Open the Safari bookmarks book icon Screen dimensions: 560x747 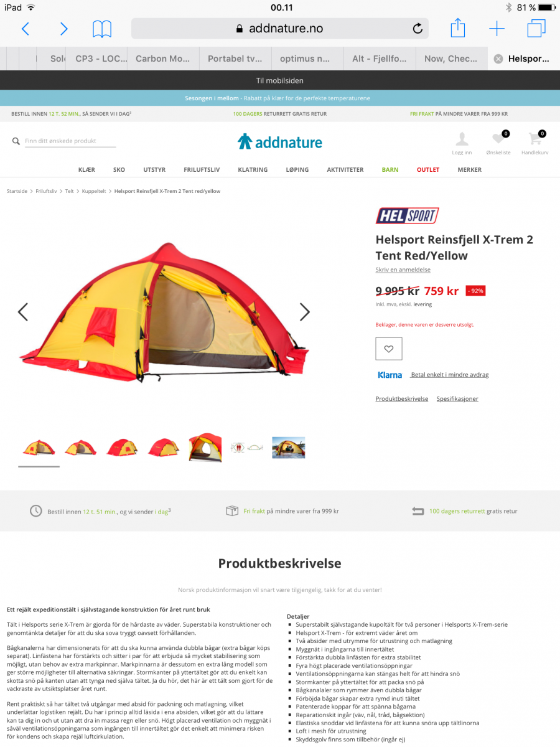102,29
